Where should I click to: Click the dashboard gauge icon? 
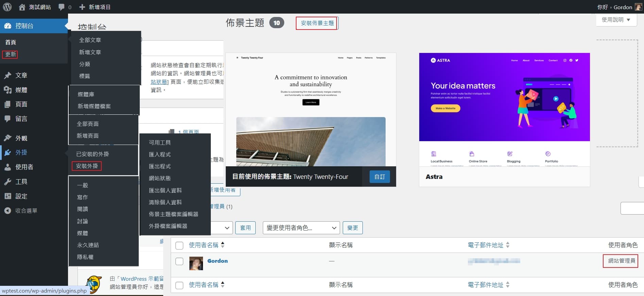tap(7, 26)
